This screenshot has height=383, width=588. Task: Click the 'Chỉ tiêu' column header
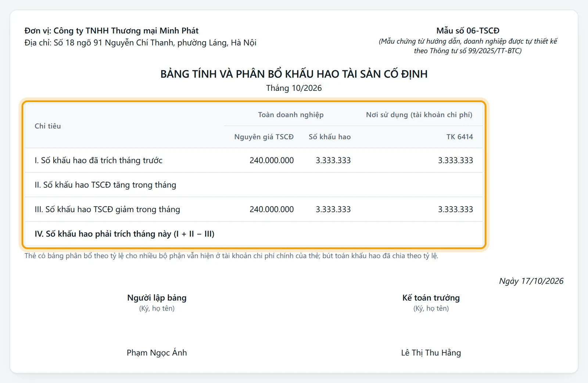[x=48, y=126]
